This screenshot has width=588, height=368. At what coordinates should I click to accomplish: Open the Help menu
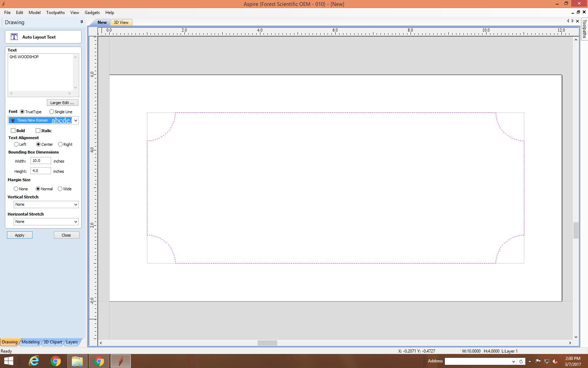pyautogui.click(x=110, y=13)
